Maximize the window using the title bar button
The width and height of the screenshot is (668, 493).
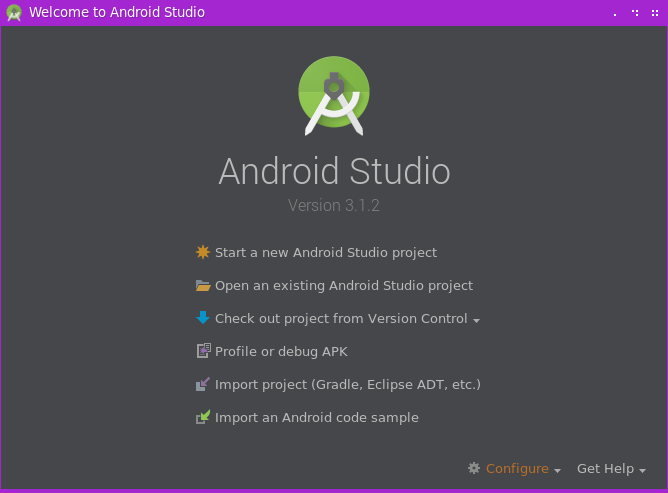635,13
